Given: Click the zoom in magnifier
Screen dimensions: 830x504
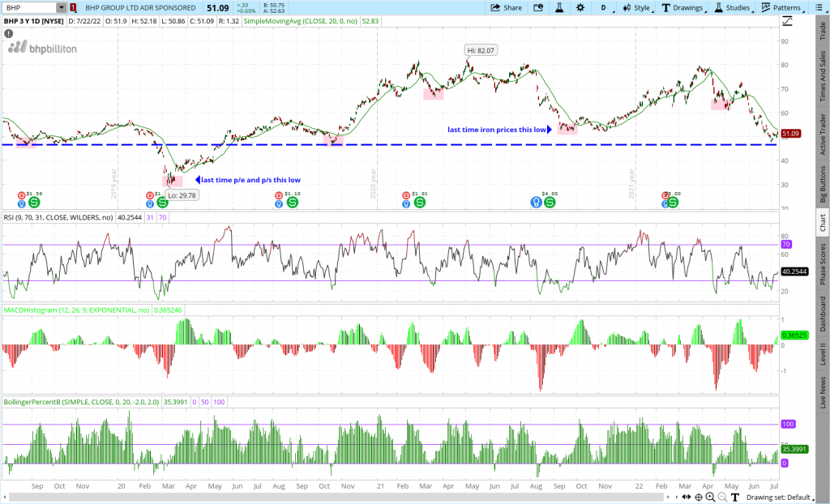Looking at the screenshot, I should (710, 498).
